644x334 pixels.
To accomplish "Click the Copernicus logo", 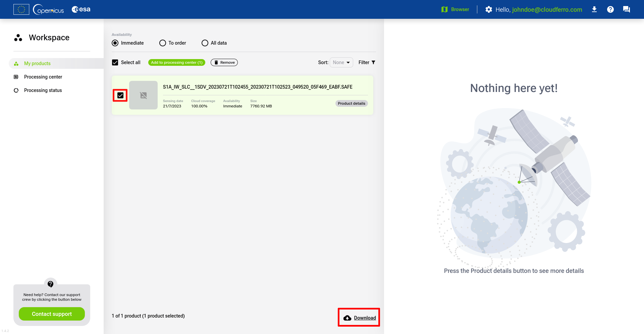I will [x=49, y=9].
